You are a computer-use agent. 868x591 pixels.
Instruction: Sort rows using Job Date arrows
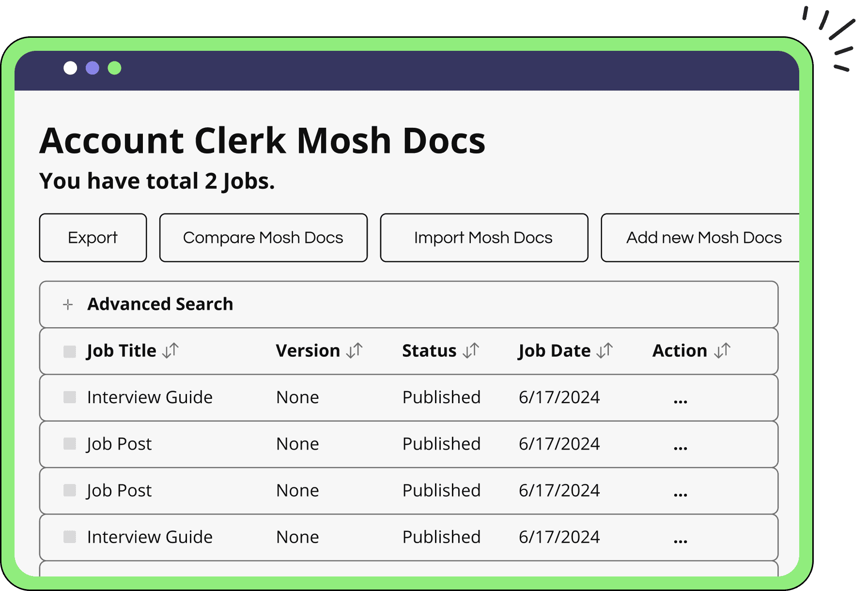[604, 350]
